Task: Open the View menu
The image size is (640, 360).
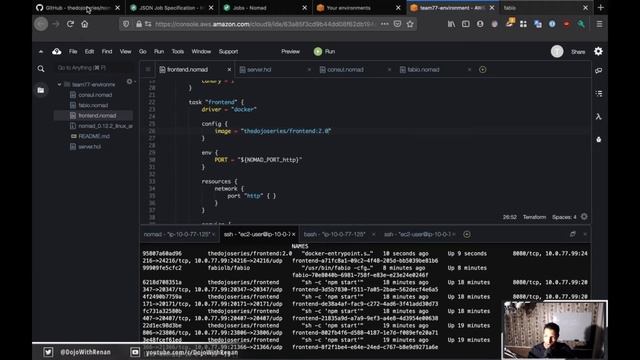Action: pyautogui.click(x=125, y=51)
